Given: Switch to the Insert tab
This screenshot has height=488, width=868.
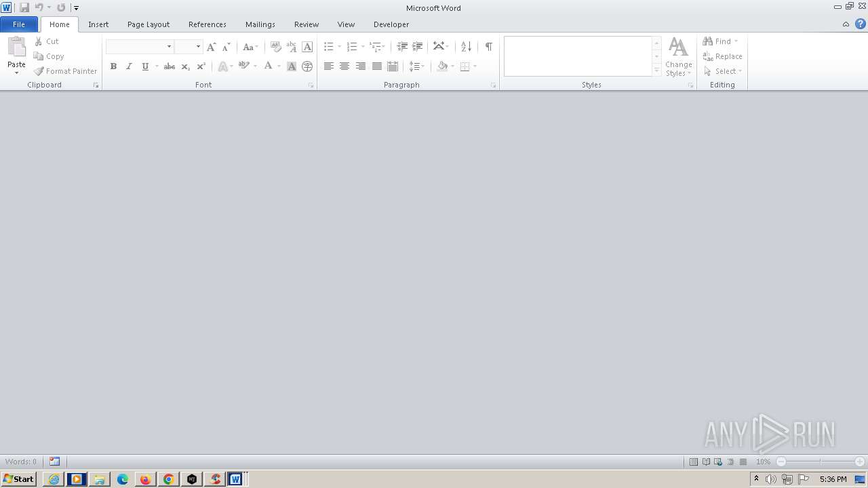Looking at the screenshot, I should 98,24.
